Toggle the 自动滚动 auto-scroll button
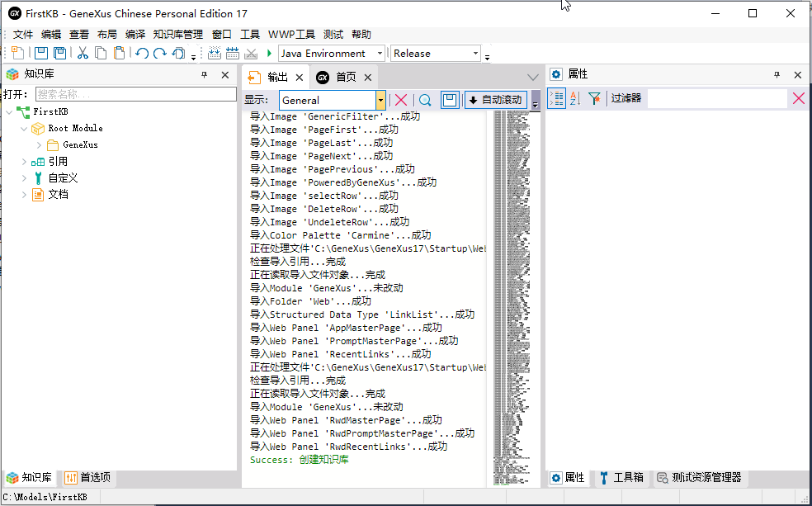812x506 pixels. click(x=496, y=100)
